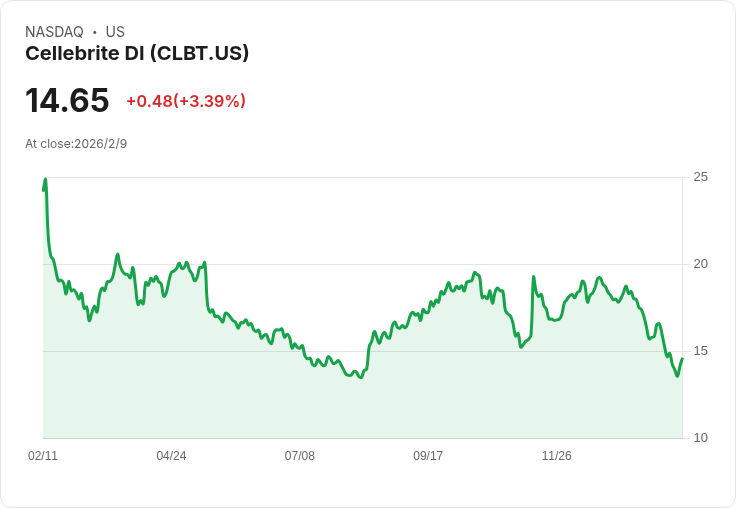Click the 15 value on the price axis

tap(700, 351)
